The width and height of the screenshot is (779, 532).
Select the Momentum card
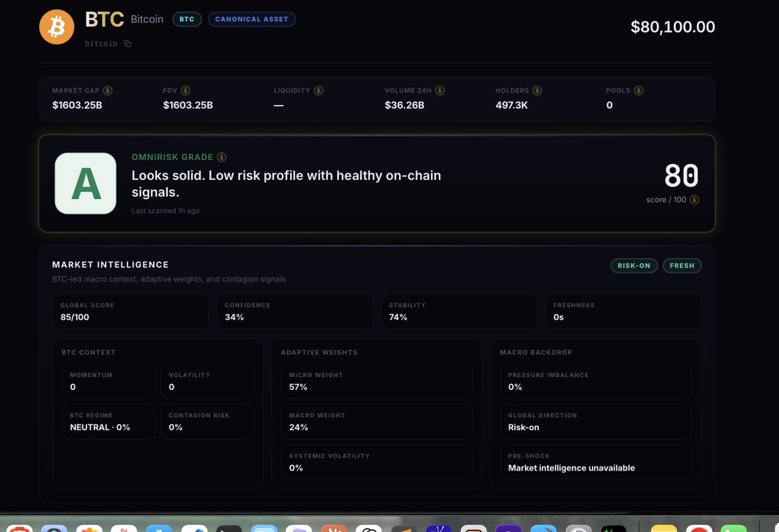108,381
